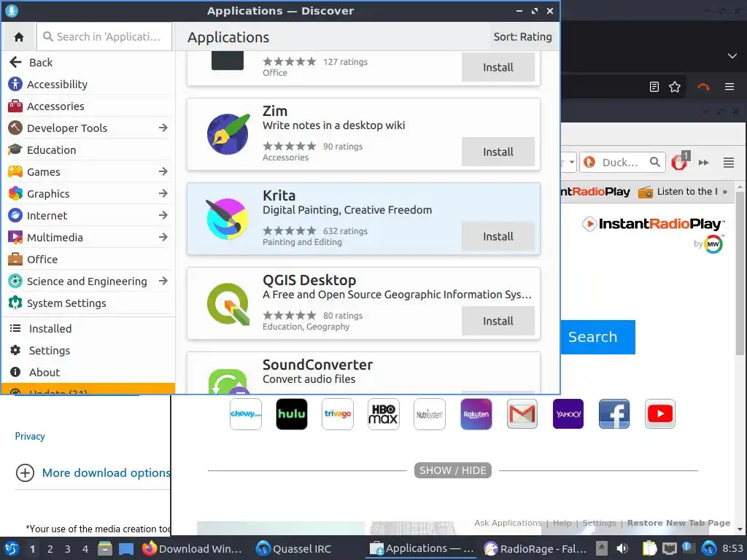
Task: Open Quassel IRC from the taskbar
Action: pyautogui.click(x=293, y=549)
